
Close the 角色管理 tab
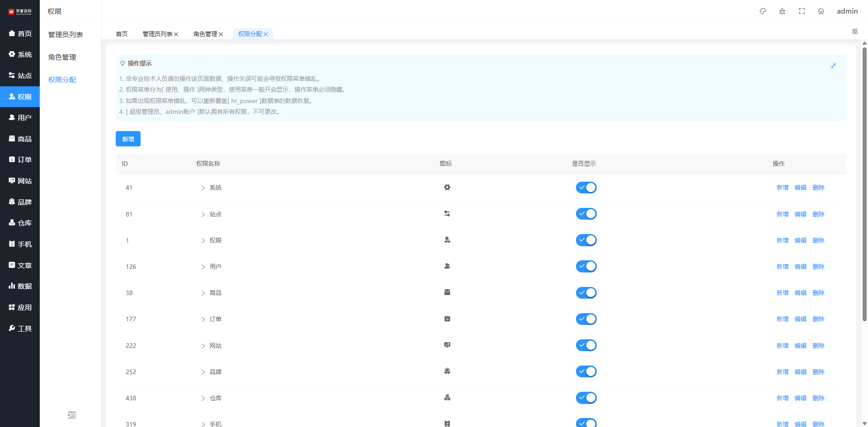pyautogui.click(x=221, y=34)
